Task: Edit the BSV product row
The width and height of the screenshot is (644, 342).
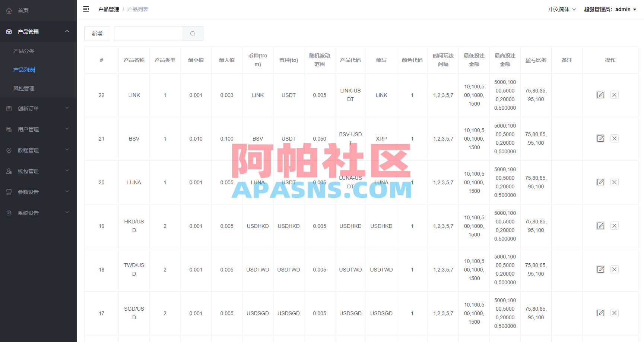Action: click(x=601, y=138)
